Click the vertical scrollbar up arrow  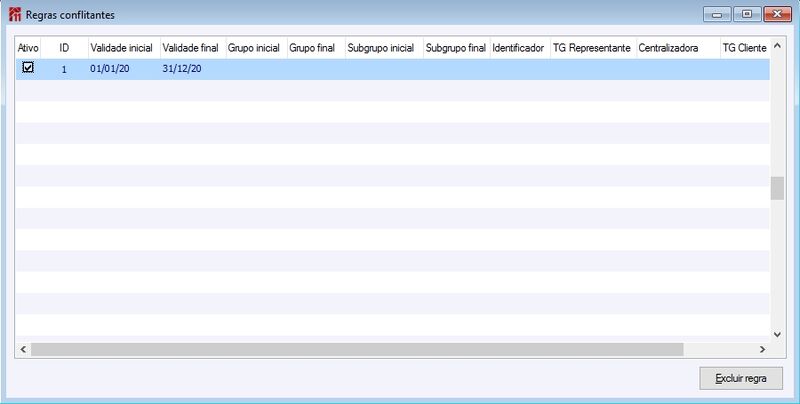click(x=777, y=46)
